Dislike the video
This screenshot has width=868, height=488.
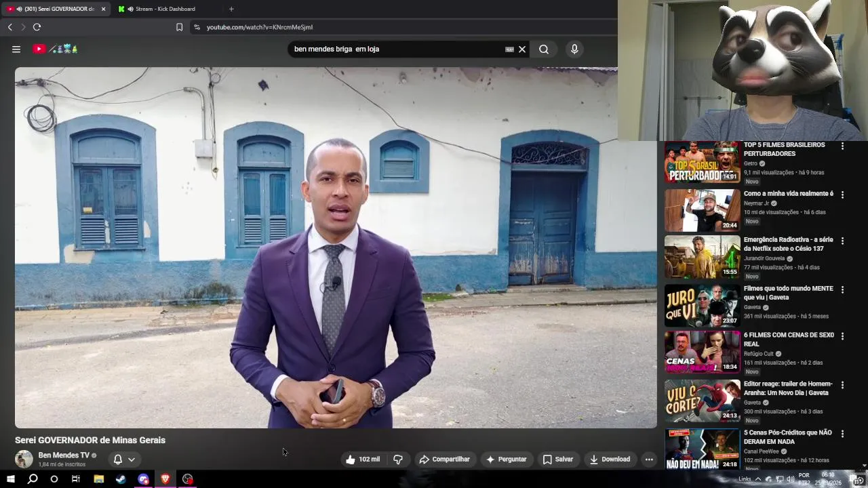tap(398, 460)
